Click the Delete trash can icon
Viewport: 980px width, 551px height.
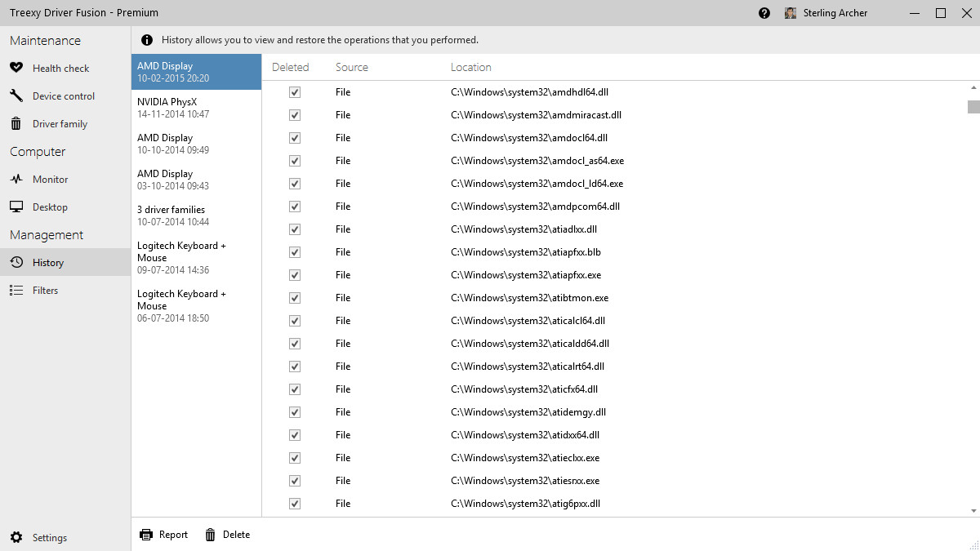click(210, 535)
